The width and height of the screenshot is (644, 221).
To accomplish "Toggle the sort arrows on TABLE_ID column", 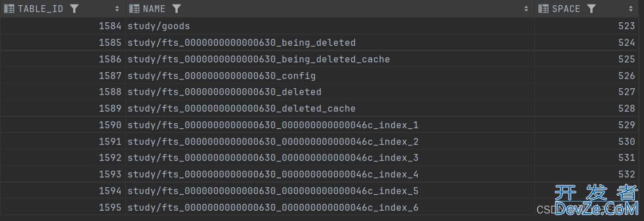I will point(117,9).
